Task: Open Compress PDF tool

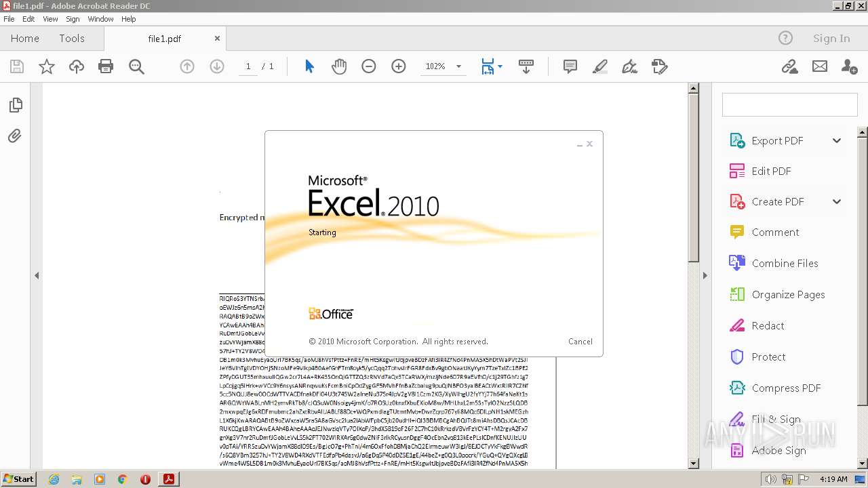Action: [786, 388]
